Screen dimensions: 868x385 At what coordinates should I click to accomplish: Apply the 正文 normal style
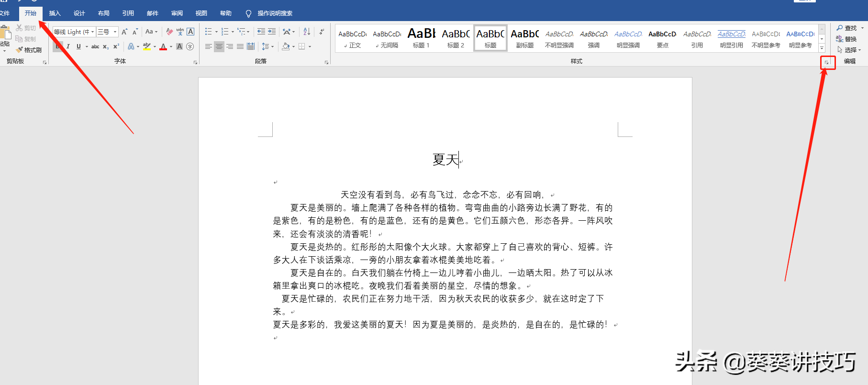(x=353, y=38)
